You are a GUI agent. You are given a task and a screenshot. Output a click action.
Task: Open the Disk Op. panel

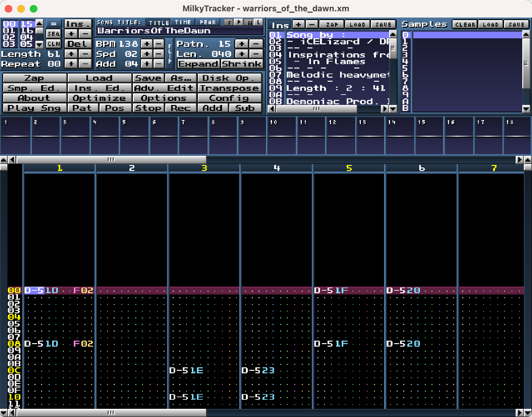point(229,78)
